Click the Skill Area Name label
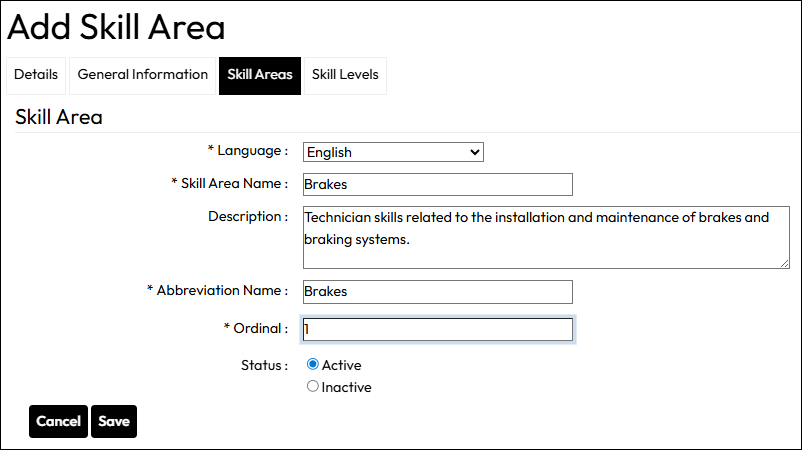Viewport: 802px width, 450px height. (x=230, y=184)
